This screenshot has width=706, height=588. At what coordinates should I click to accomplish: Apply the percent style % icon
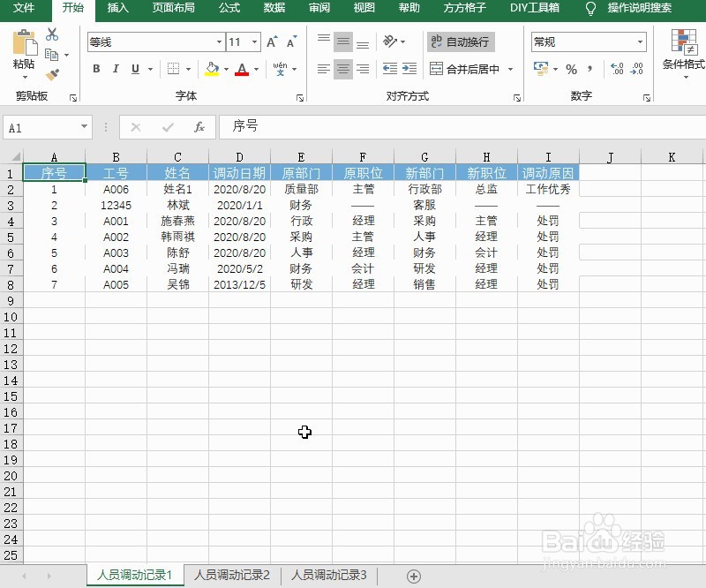[571, 68]
